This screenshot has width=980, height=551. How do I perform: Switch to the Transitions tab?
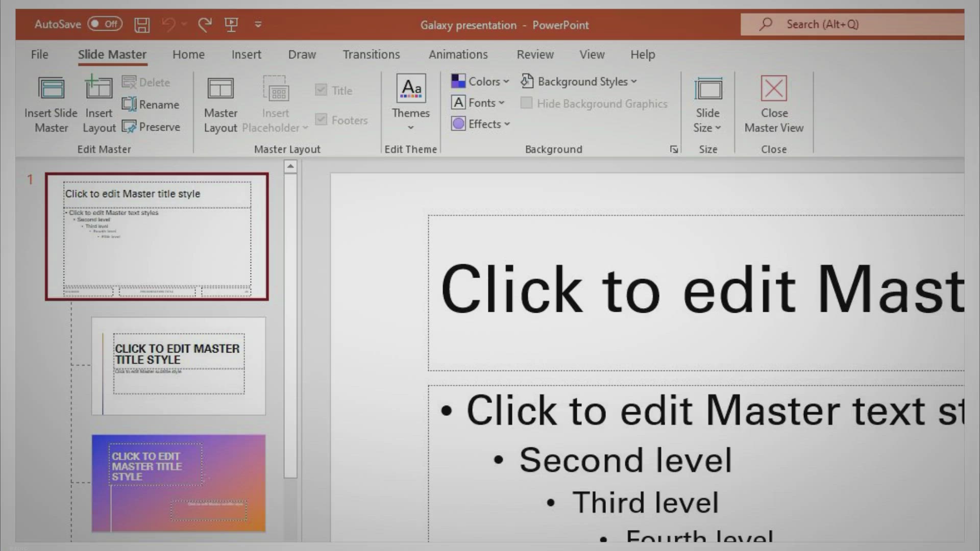(x=371, y=54)
